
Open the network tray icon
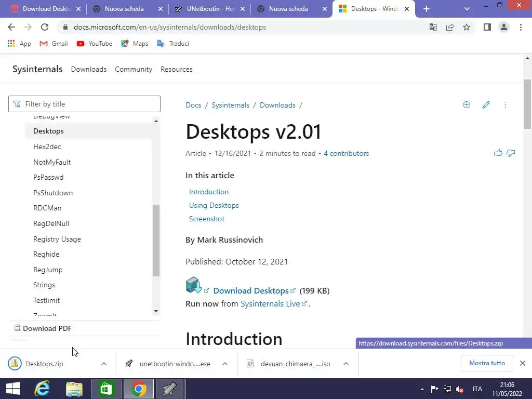447,389
